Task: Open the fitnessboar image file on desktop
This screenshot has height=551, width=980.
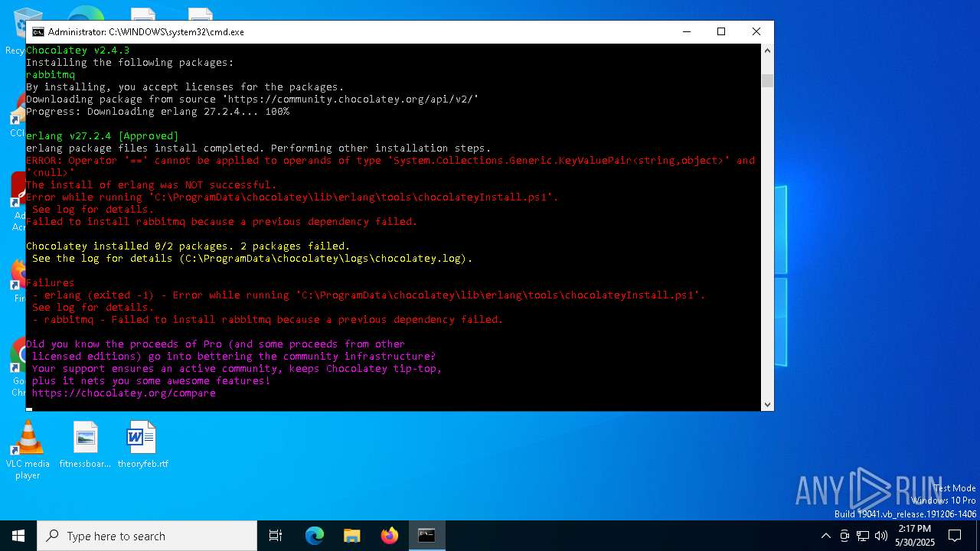Action: 85,445
